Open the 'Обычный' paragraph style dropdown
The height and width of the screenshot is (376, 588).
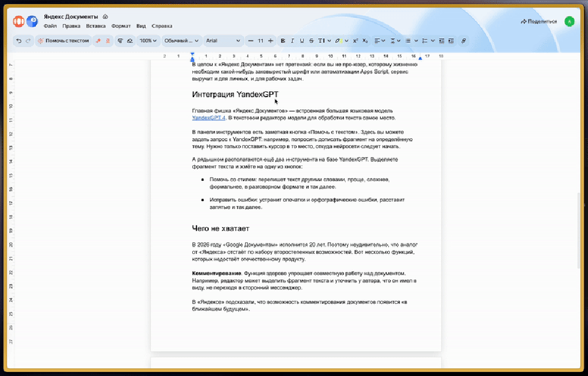[x=182, y=41]
